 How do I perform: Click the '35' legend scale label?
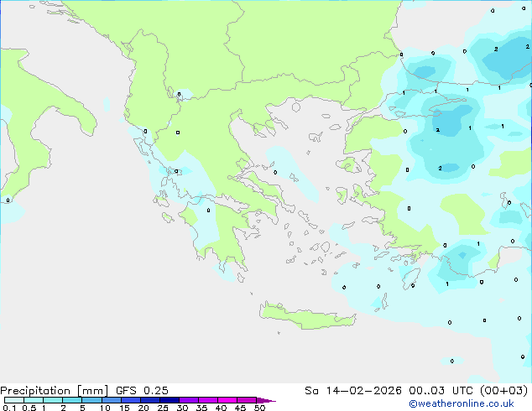pyautogui.click(x=201, y=408)
